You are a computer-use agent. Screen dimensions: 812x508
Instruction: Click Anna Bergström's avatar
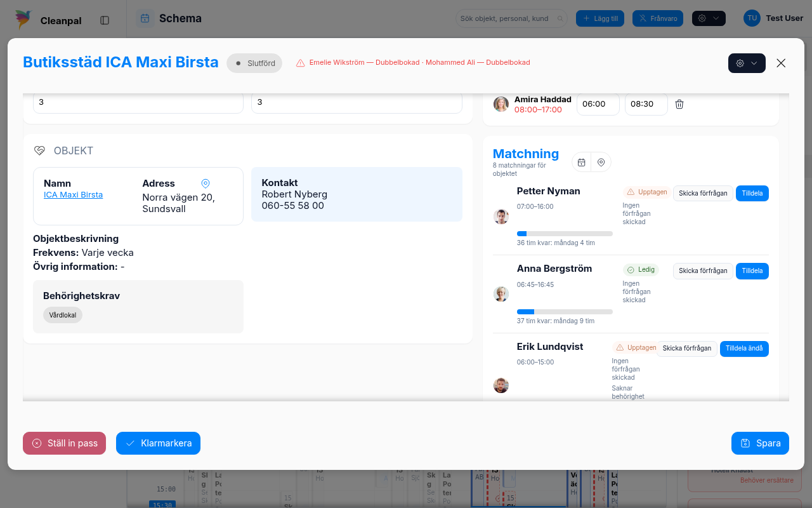(501, 294)
